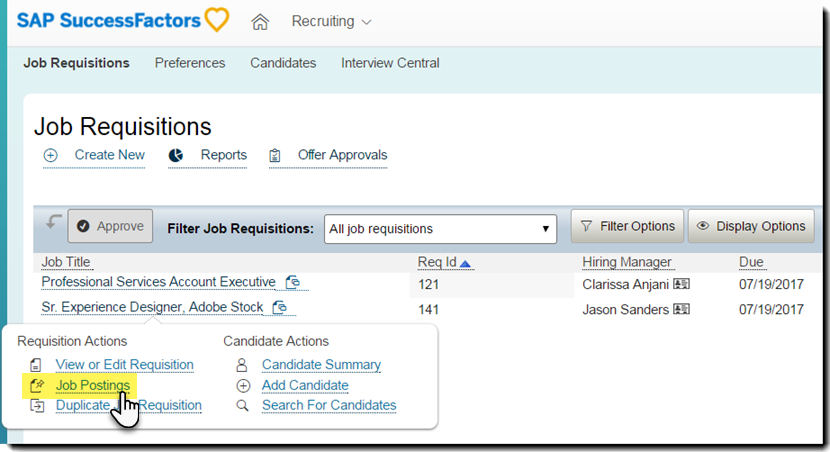Open actions icon beside Sr. Experience Designer

280,308
